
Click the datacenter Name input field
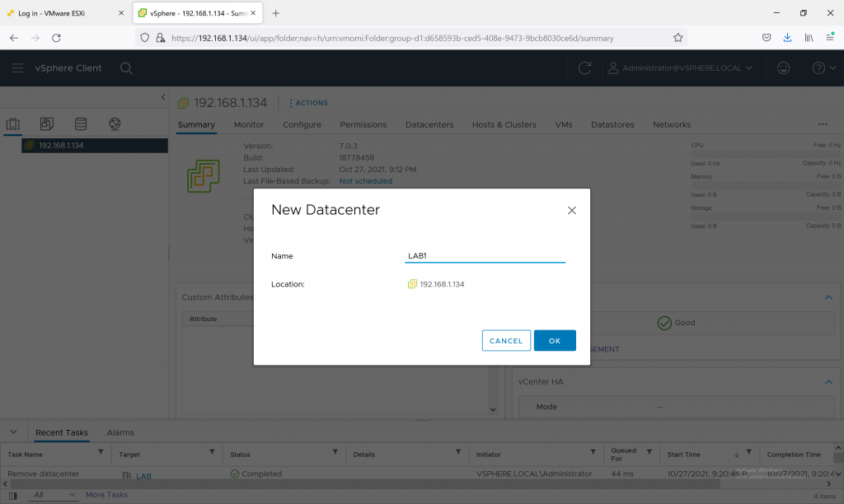485,256
